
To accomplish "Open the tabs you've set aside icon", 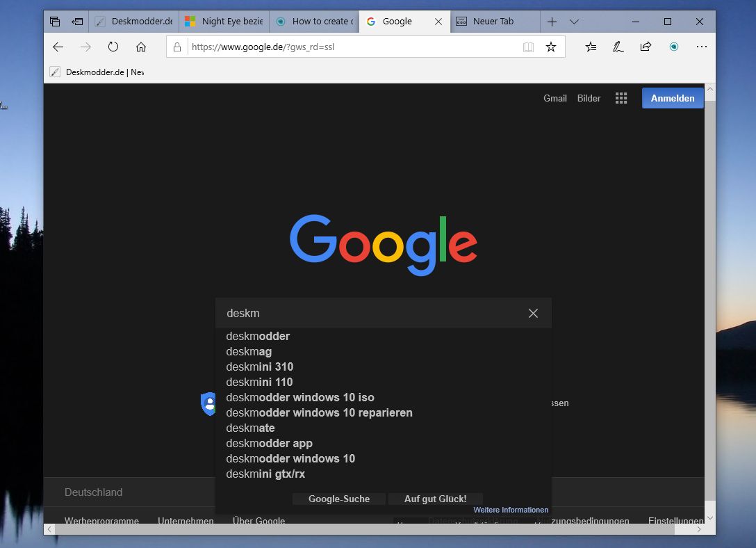I will [55, 22].
